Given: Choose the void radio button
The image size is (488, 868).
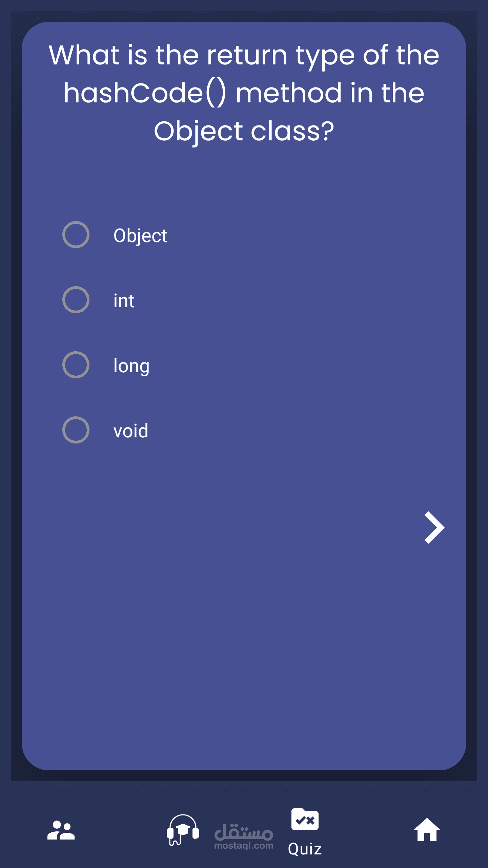Looking at the screenshot, I should [76, 430].
